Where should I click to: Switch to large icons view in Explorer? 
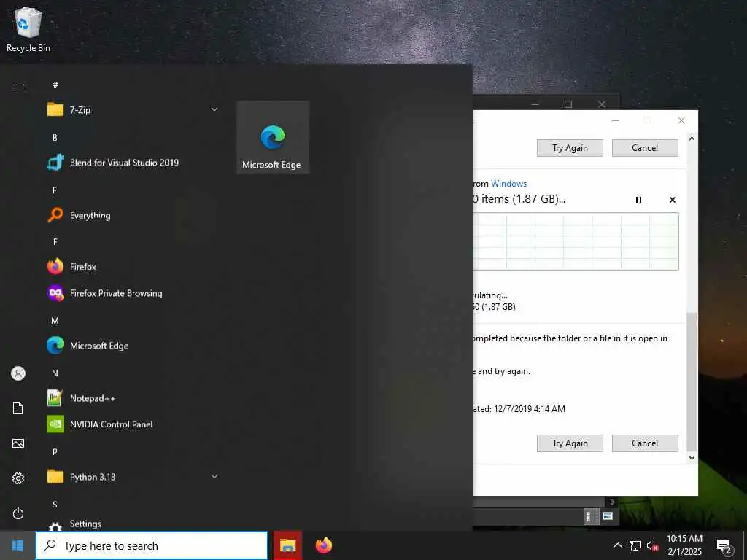click(x=608, y=516)
